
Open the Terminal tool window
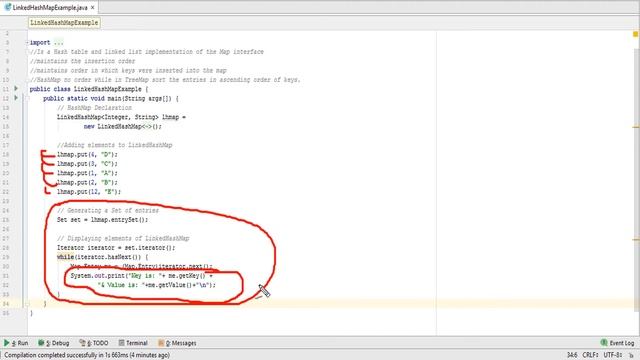(133, 343)
